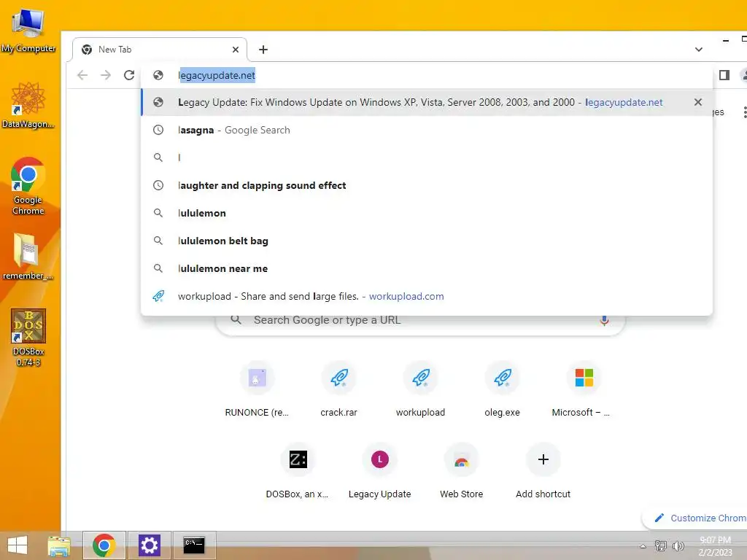
Task: Choose the single letter l search suggestion
Action: [x=427, y=157]
